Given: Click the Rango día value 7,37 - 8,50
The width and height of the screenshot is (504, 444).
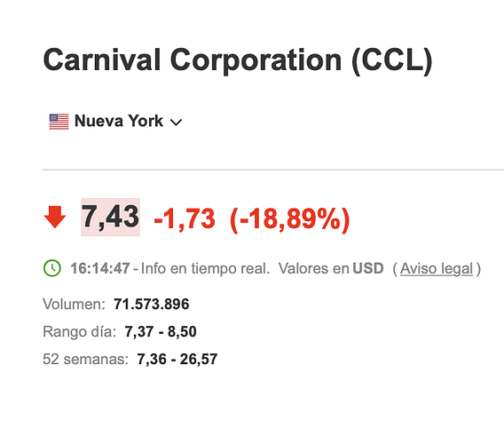Looking at the screenshot, I should point(161,332).
